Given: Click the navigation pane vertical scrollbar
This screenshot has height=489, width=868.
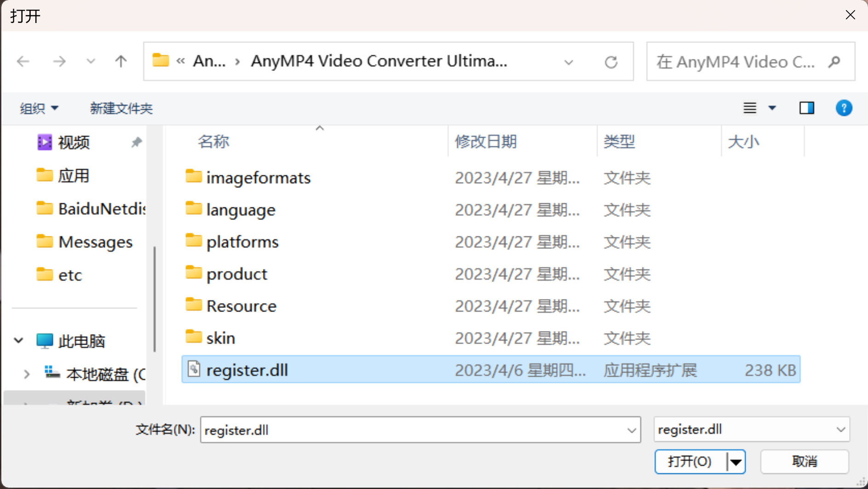Looking at the screenshot, I should pos(155,299).
